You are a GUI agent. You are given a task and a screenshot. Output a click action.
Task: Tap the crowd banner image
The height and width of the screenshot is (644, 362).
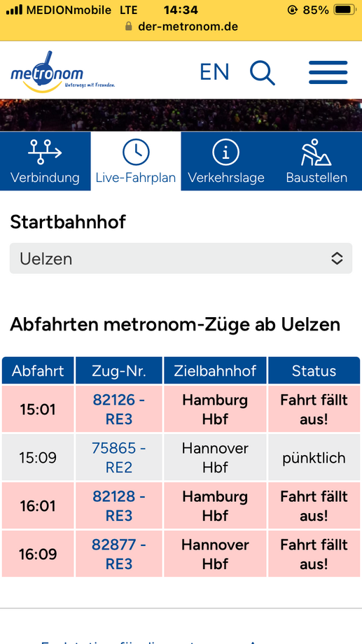[181, 115]
